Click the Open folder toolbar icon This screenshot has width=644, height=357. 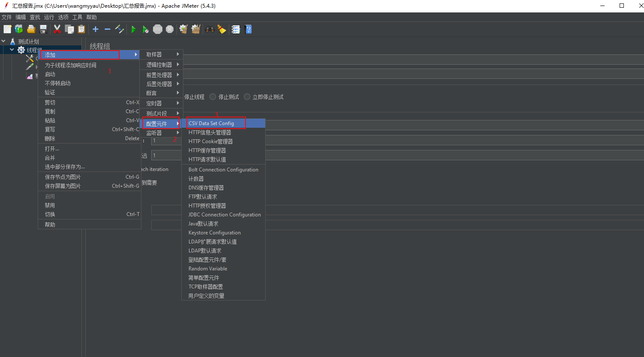pyautogui.click(x=31, y=29)
